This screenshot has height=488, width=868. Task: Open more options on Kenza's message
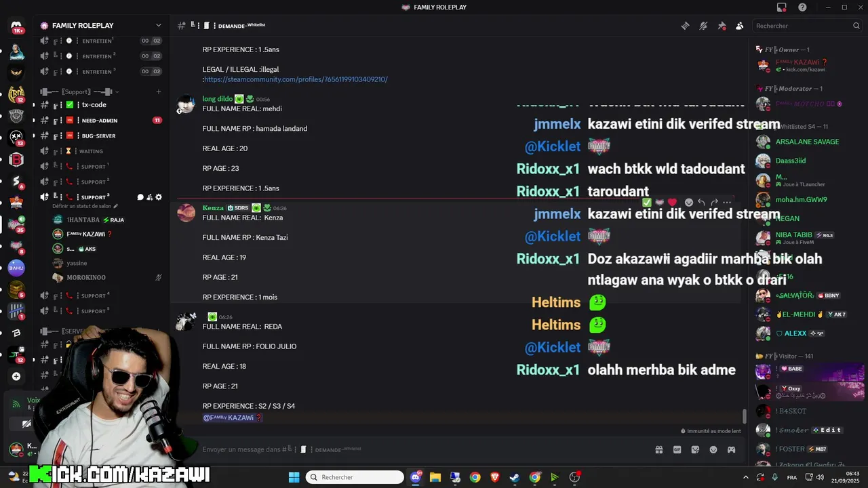coord(727,203)
